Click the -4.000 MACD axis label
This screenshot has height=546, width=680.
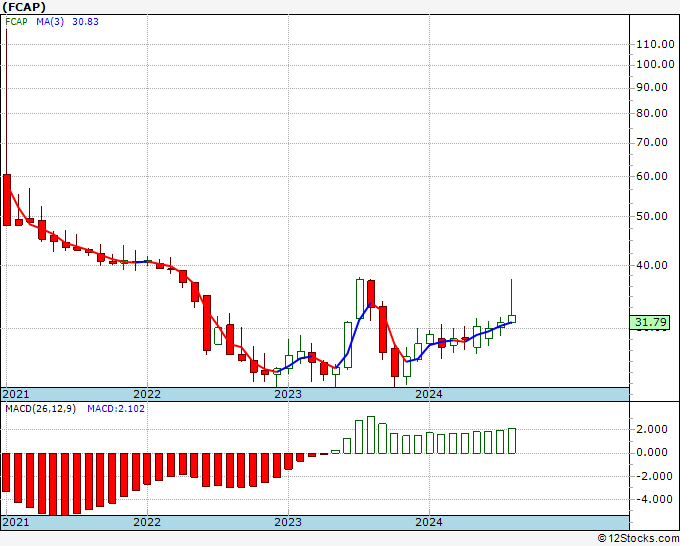[x=652, y=499]
